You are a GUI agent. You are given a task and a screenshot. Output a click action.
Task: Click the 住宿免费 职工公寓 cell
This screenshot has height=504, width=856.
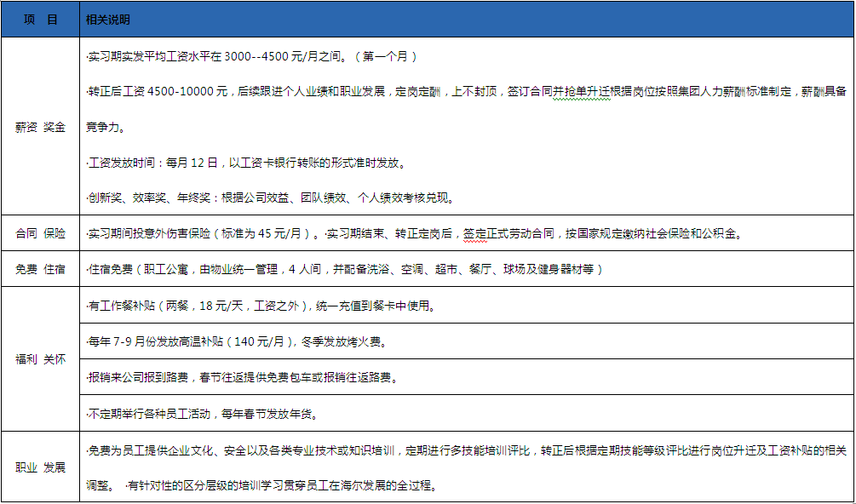[345, 270]
